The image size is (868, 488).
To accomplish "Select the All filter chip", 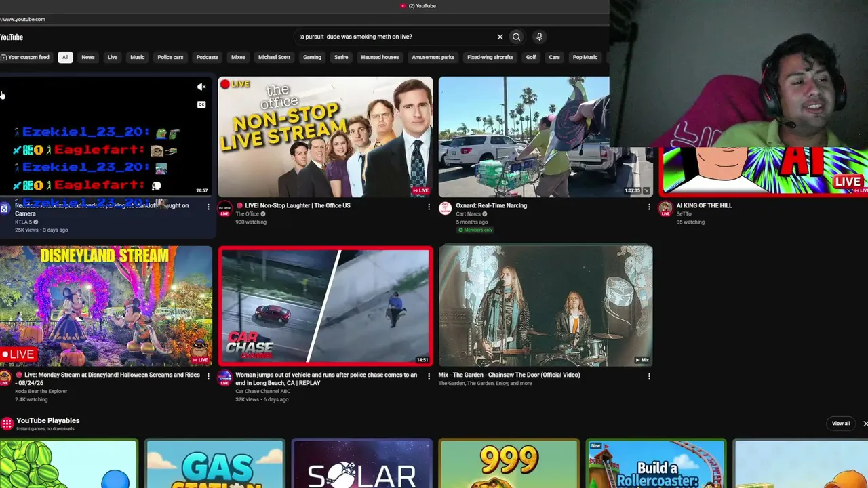I will coord(65,57).
